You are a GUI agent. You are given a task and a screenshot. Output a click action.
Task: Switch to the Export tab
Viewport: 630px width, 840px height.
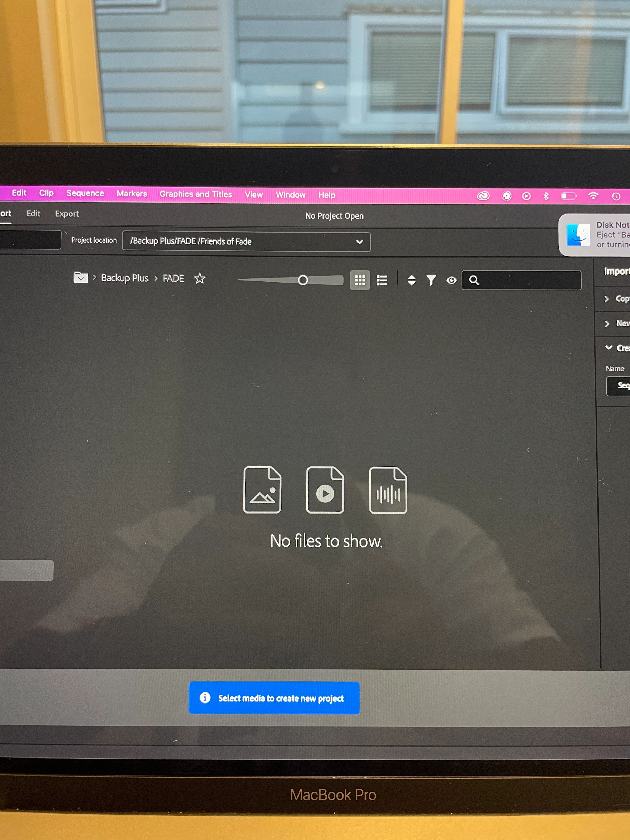67,214
